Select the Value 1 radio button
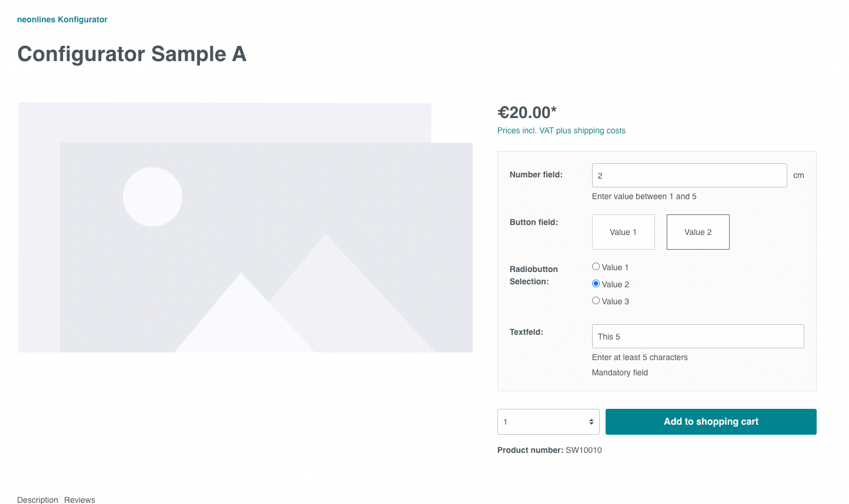Viewport: 849px width, 504px height. point(596,267)
